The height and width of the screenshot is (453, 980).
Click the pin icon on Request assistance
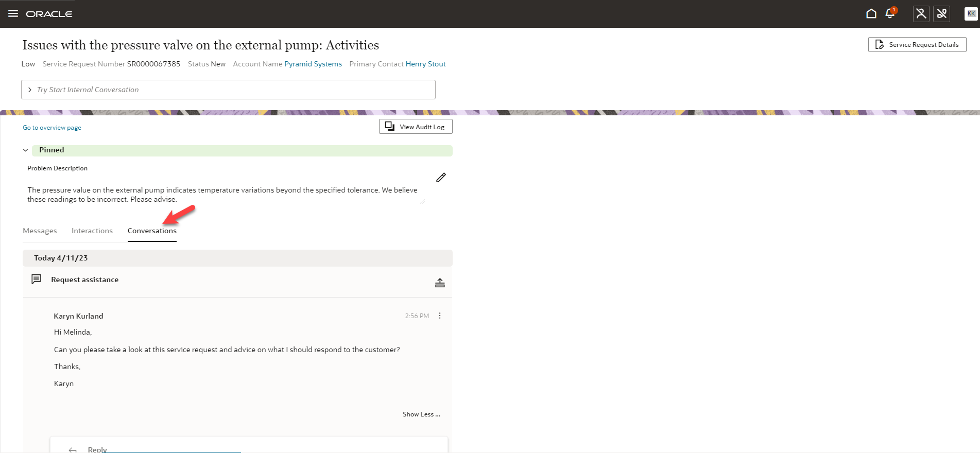tap(440, 283)
